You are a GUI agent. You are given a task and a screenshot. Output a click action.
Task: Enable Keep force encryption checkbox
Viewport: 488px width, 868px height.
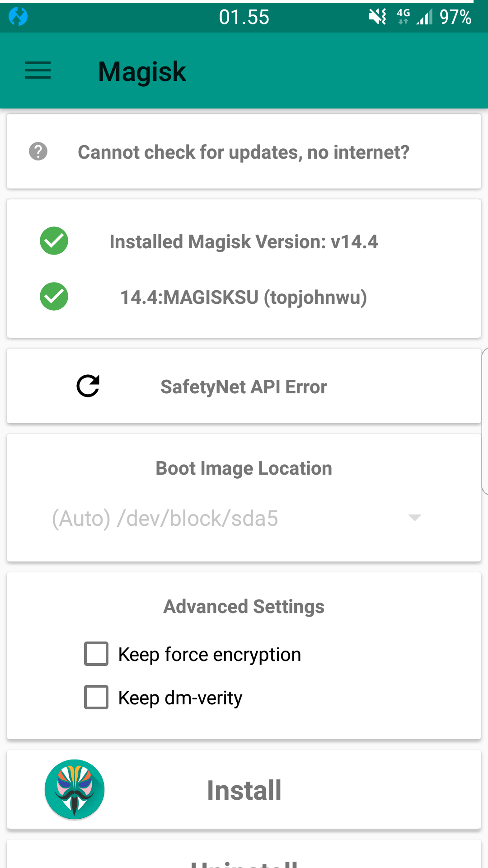[x=96, y=654]
